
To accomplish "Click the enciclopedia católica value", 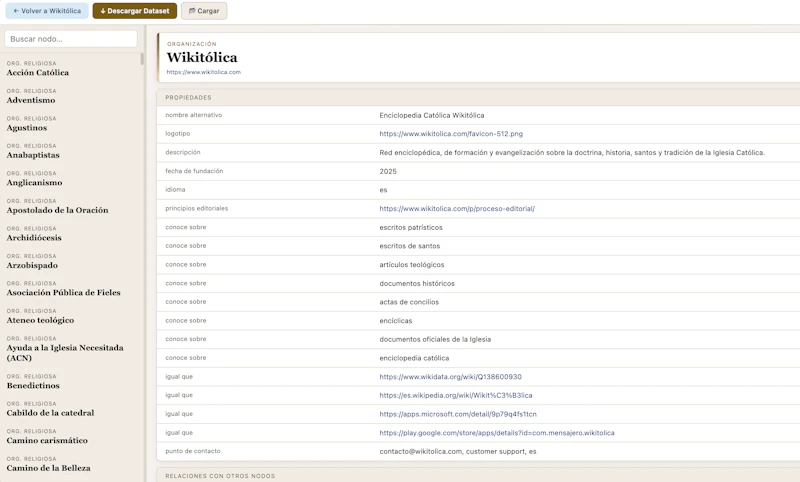I will coord(414,358).
